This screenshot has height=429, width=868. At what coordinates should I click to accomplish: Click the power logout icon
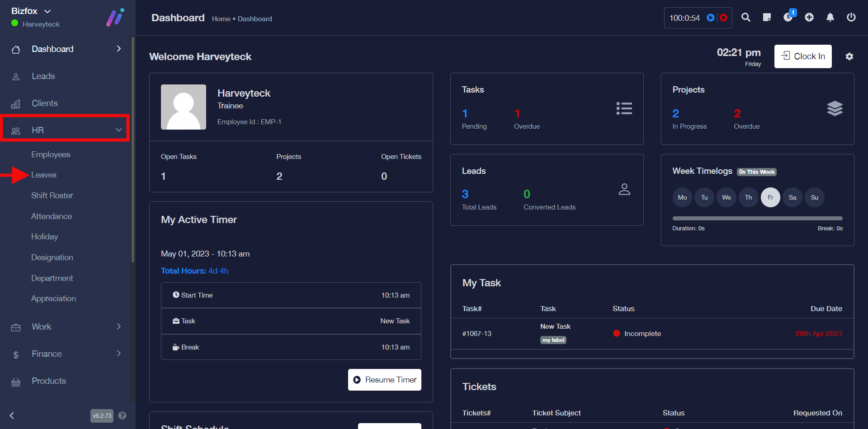pyautogui.click(x=851, y=18)
